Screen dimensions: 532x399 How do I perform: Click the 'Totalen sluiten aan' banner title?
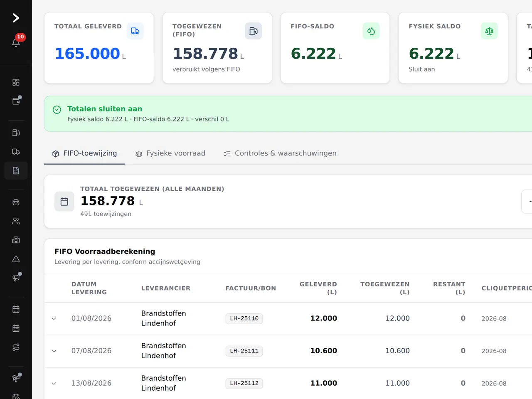tap(105, 109)
